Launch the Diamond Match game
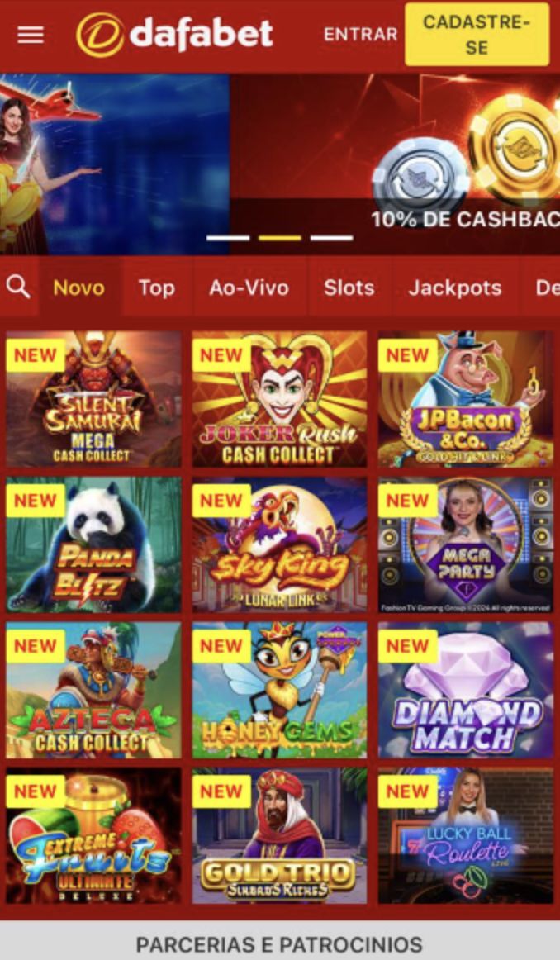The width and height of the screenshot is (560, 960). 466,690
